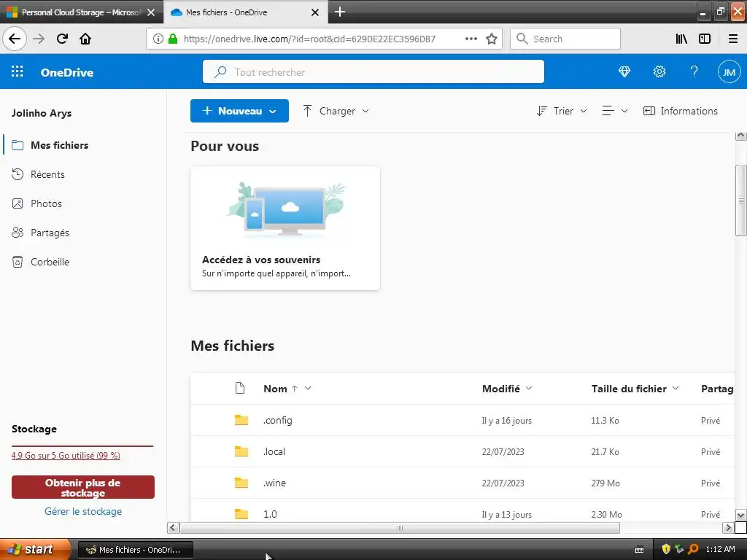
Task: Open page actions three-dot icon in address bar
Action: click(471, 39)
